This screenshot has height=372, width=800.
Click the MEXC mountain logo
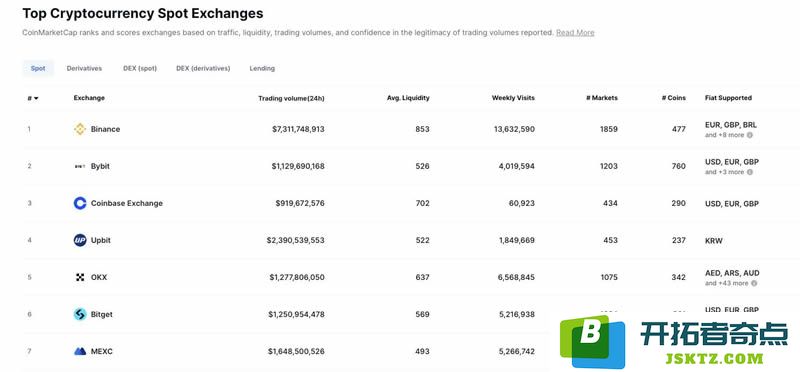point(80,352)
